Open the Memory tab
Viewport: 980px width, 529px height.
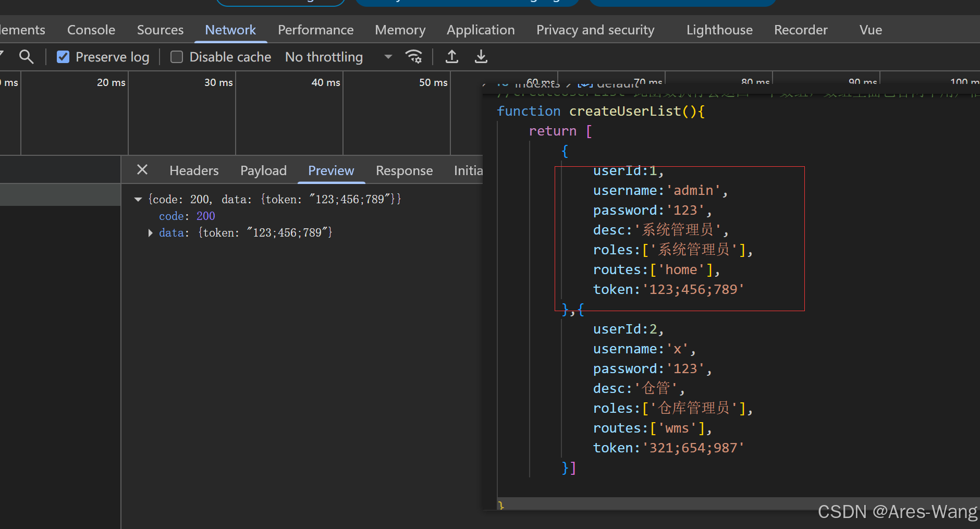(400, 30)
